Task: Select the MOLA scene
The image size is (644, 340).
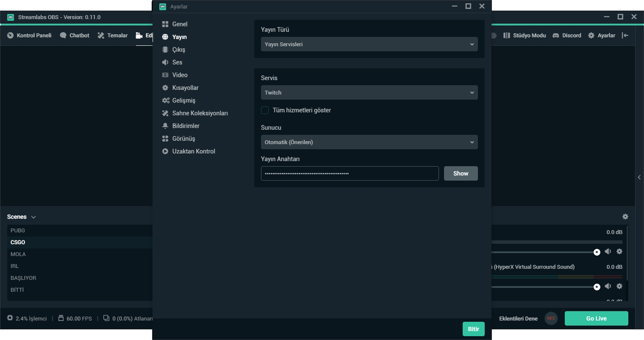Action: pyautogui.click(x=80, y=254)
